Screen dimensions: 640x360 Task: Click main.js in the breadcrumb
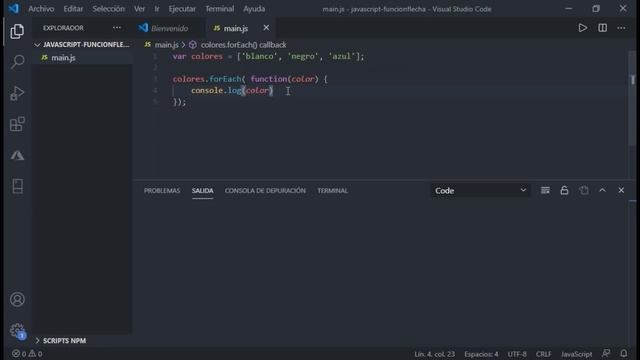click(167, 44)
